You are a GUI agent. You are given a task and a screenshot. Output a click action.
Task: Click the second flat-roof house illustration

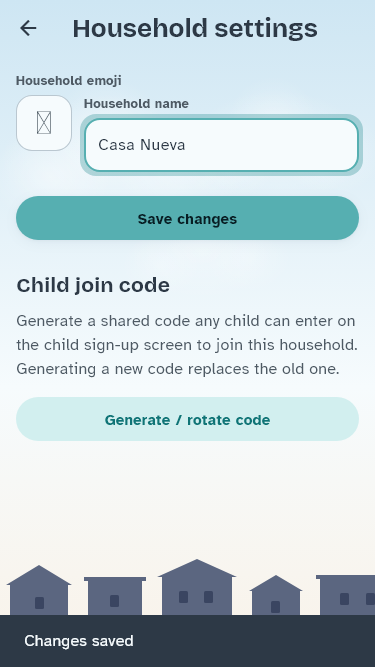(x=115, y=596)
